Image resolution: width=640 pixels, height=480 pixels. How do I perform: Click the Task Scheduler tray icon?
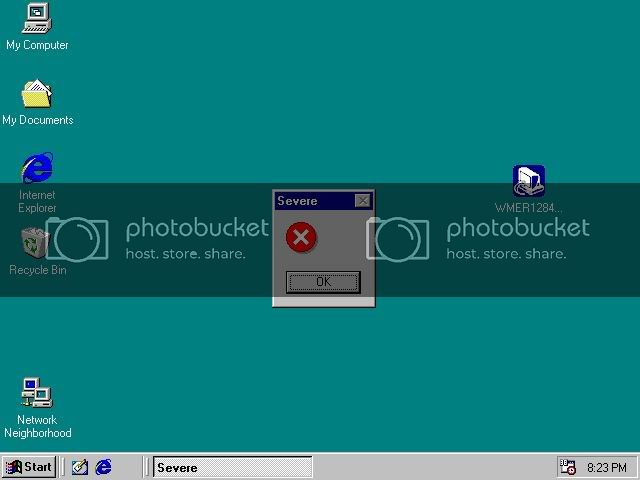coord(568,467)
